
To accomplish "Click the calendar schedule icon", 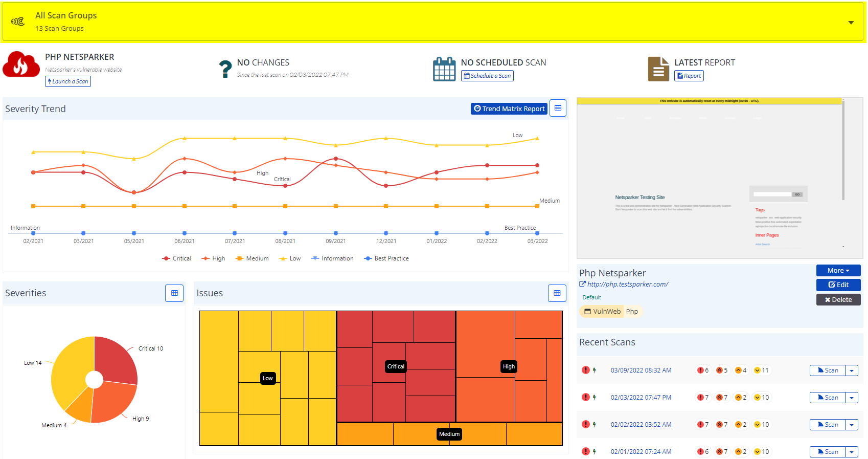I will click(444, 69).
